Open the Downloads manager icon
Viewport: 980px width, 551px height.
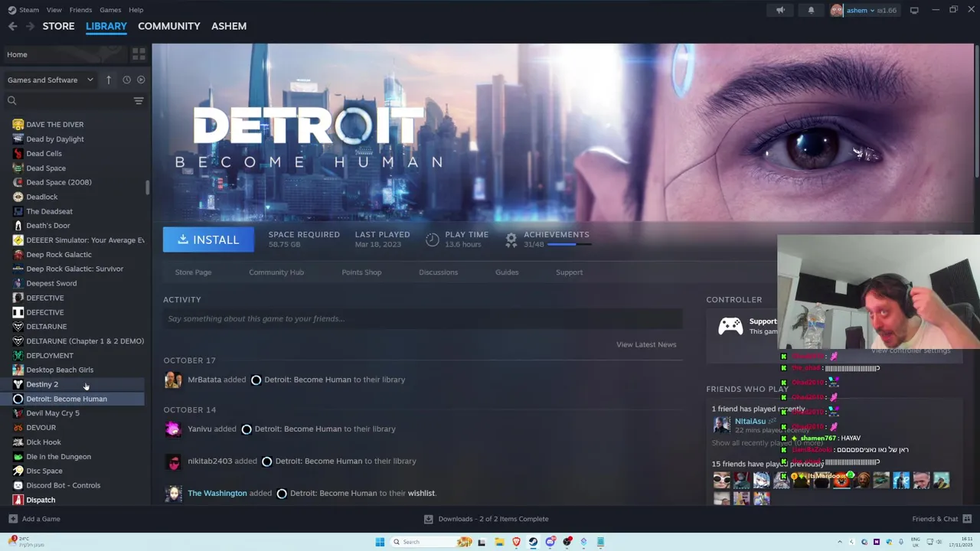coord(429,519)
